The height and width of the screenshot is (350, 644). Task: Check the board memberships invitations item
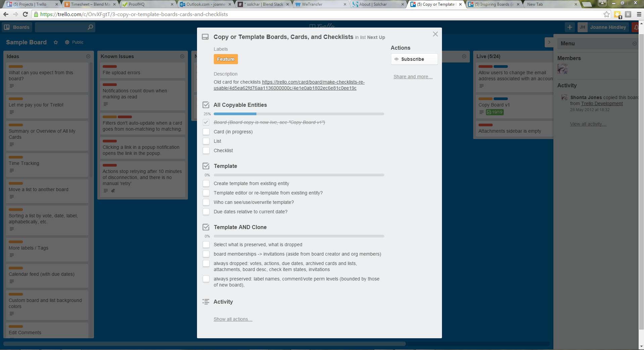point(206,254)
